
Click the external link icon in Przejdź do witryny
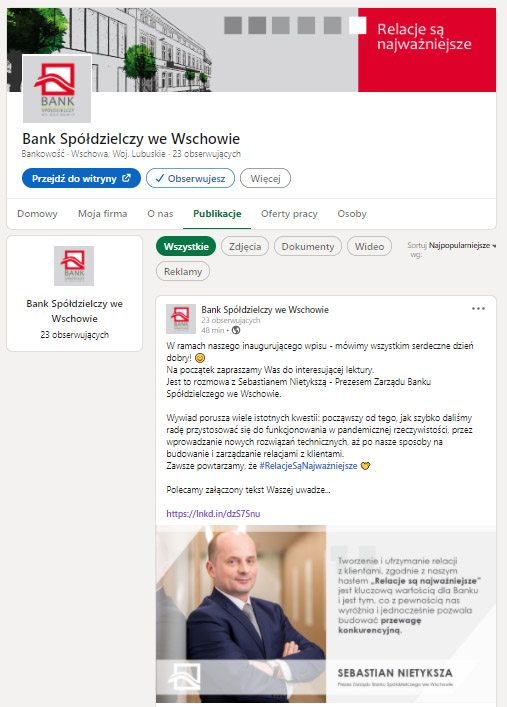[x=126, y=178]
